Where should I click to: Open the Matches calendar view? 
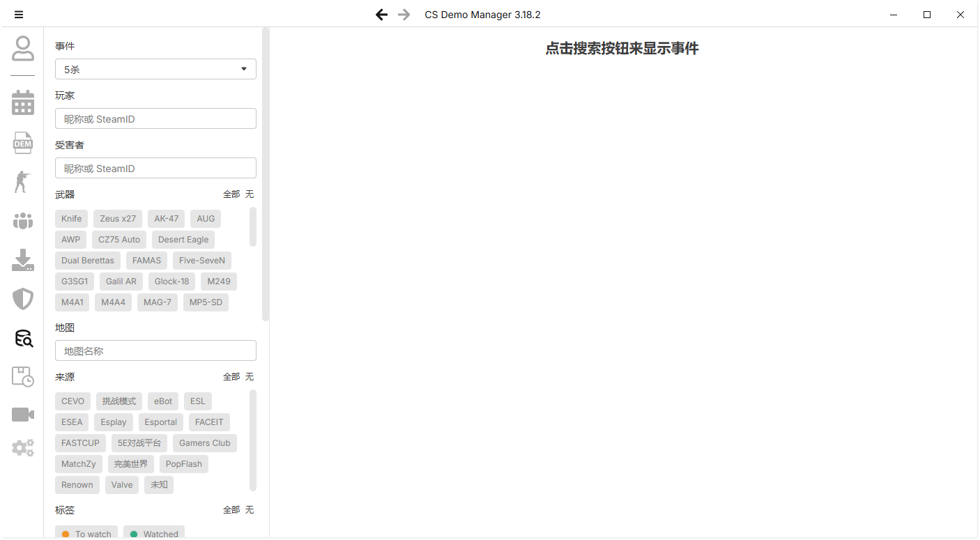click(23, 102)
